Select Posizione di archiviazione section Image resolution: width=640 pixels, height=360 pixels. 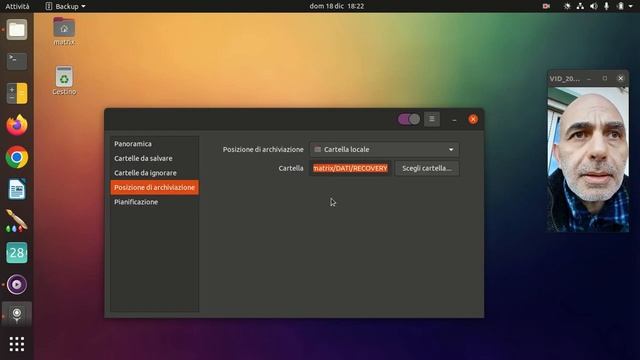coord(154,187)
